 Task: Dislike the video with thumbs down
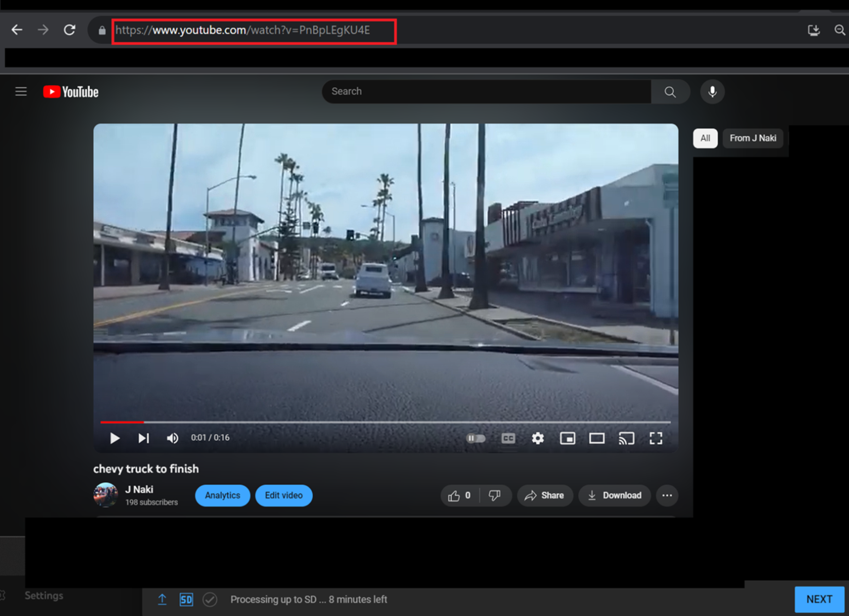(494, 495)
